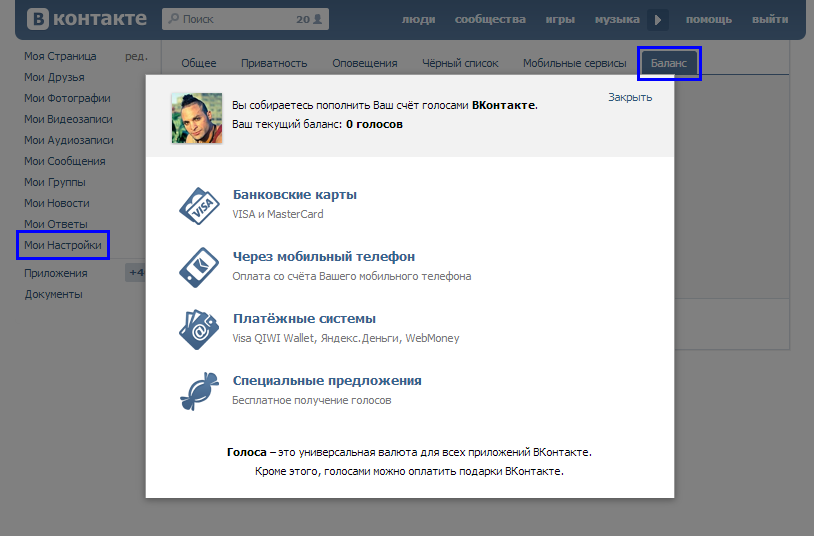Image resolution: width=814 pixels, height=536 pixels.
Task: Click 'Бесплатное получение голосов' subtitle
Action: click(311, 400)
